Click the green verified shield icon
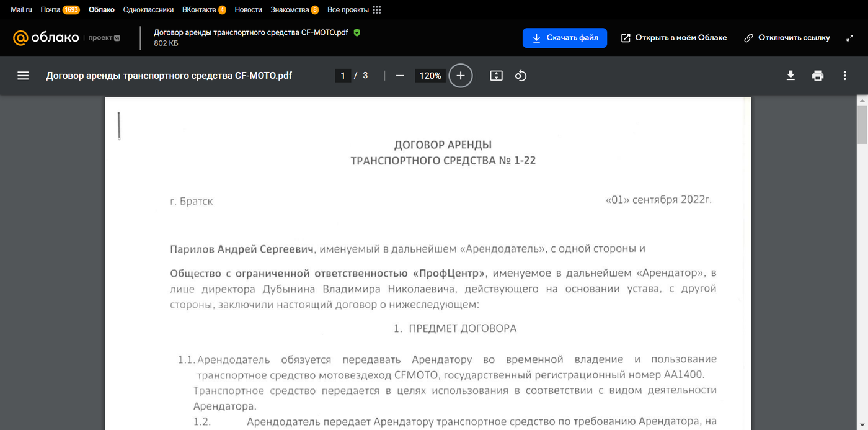Viewport: 868px width, 430px height. pos(357,32)
